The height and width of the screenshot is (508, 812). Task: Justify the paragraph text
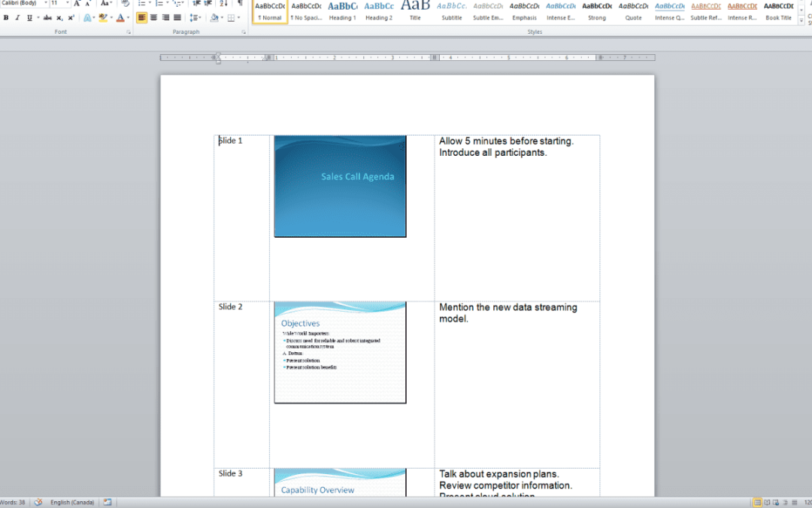coord(177,17)
